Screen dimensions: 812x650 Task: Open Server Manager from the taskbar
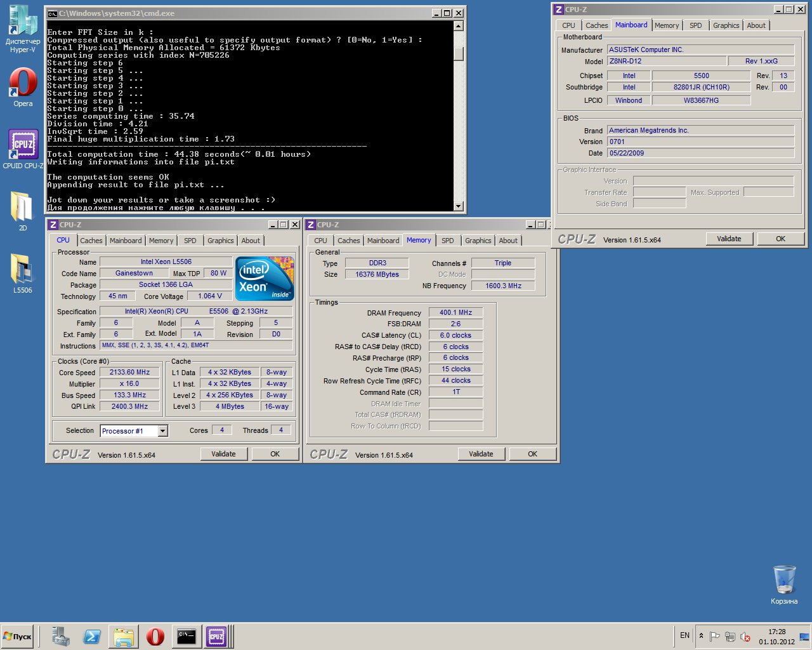pos(61,636)
